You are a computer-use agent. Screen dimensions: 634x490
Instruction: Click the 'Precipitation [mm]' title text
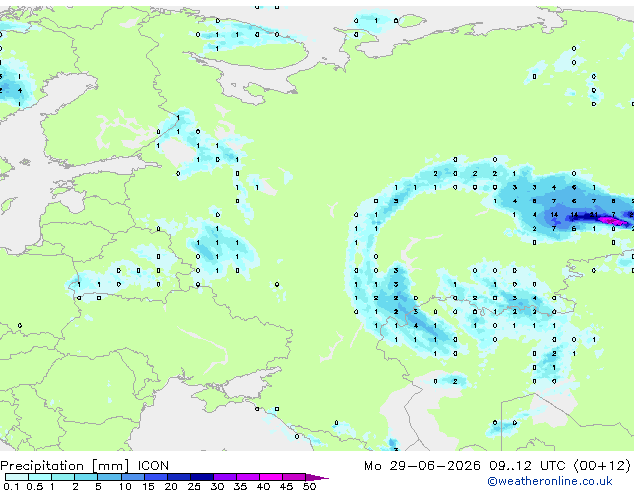tap(65, 466)
